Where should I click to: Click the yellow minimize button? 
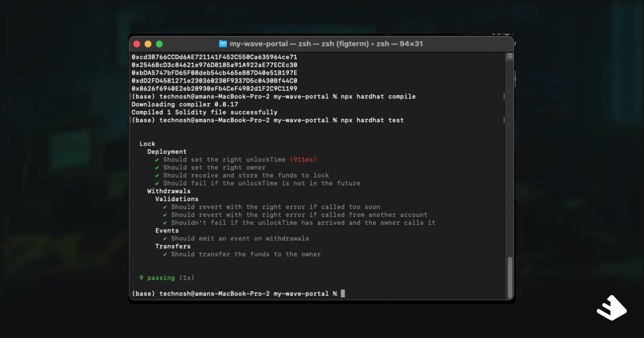147,44
